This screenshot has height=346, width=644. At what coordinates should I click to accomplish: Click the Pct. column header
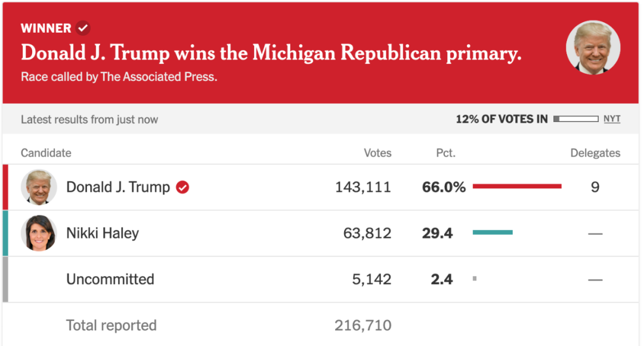click(445, 153)
